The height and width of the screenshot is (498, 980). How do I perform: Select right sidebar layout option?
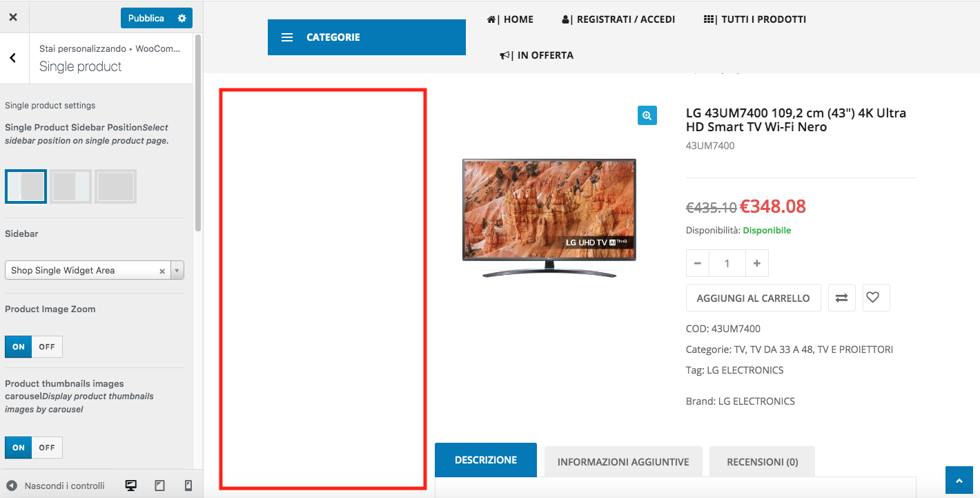click(x=71, y=186)
